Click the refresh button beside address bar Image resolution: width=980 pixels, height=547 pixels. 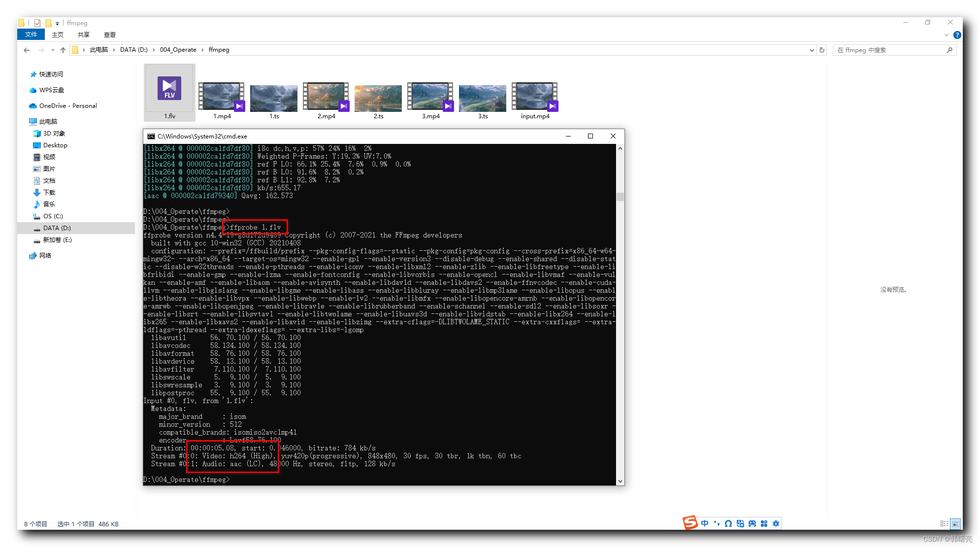(822, 50)
